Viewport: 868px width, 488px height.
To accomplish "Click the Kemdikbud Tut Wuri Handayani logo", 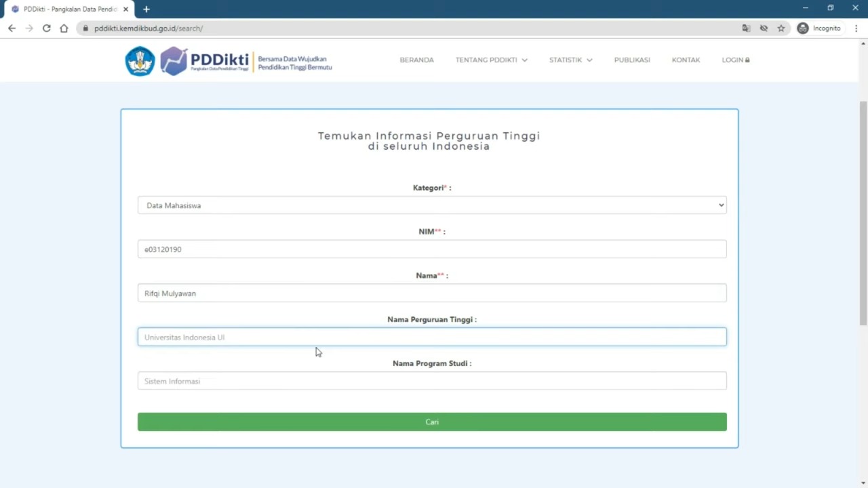I will 140,61.
